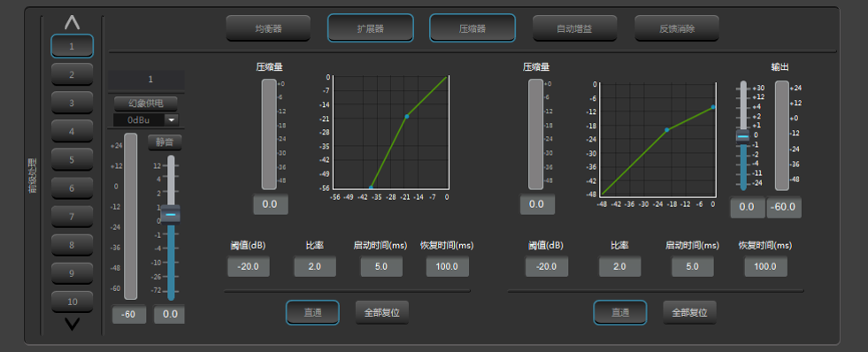Toggle 幻象供电 phantom power
The image size is (868, 352).
(x=146, y=103)
